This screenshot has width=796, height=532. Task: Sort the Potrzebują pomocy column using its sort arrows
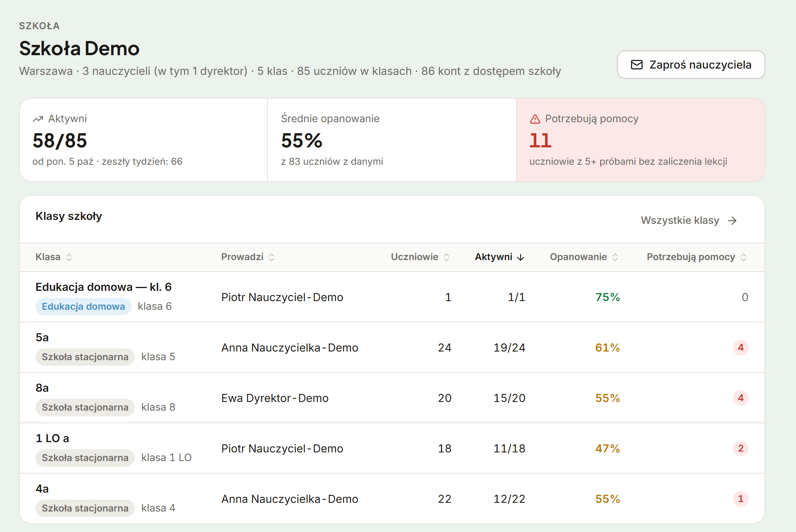[x=744, y=257]
